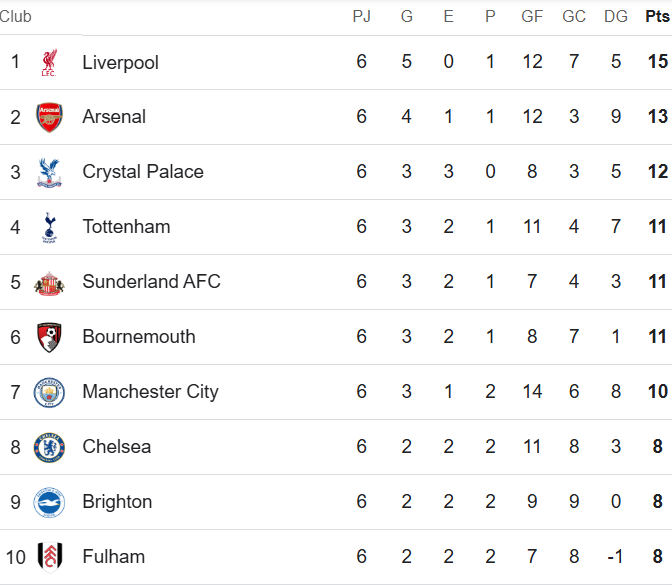
Task: Click the Liverpool club crest icon
Action: (48, 62)
